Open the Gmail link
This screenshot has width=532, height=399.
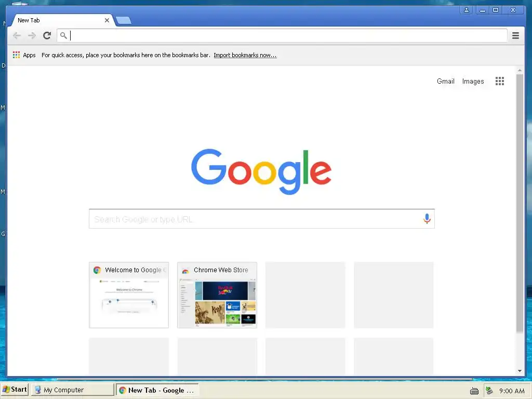click(x=445, y=81)
